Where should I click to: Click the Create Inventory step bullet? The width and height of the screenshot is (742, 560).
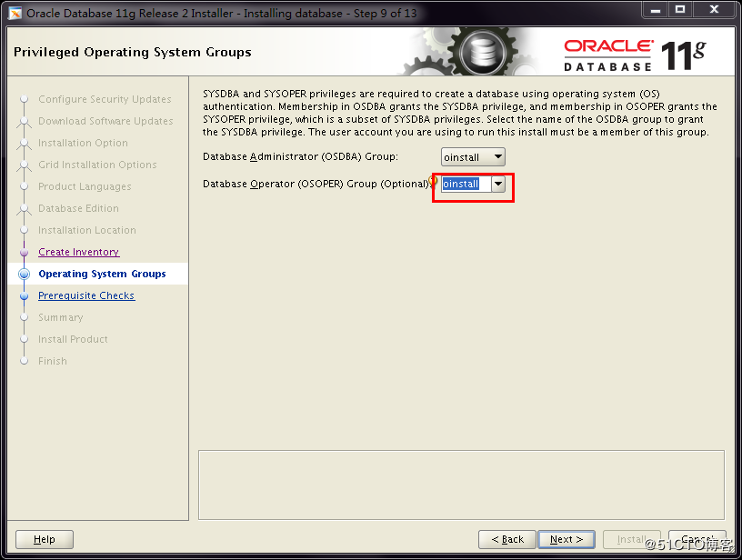point(25,253)
